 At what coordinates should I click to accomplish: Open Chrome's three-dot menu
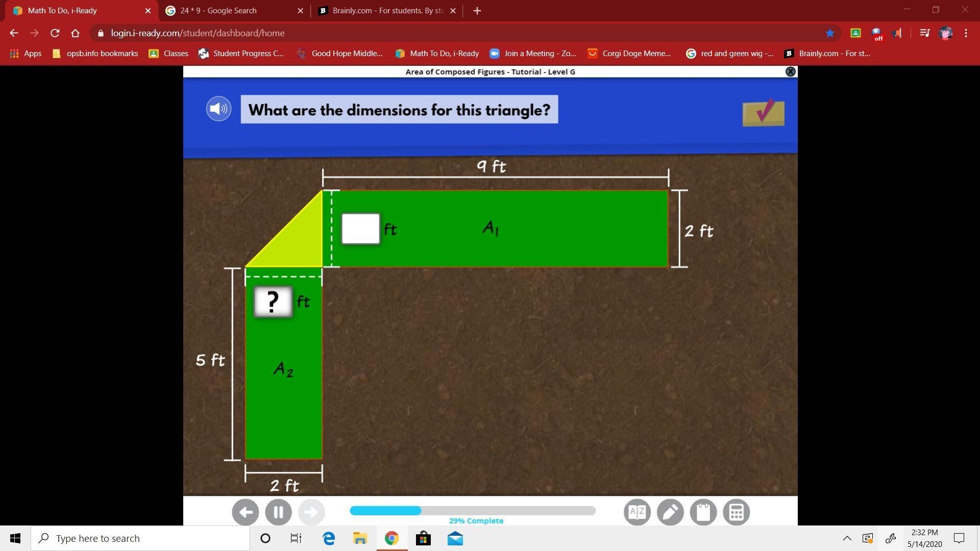[966, 33]
